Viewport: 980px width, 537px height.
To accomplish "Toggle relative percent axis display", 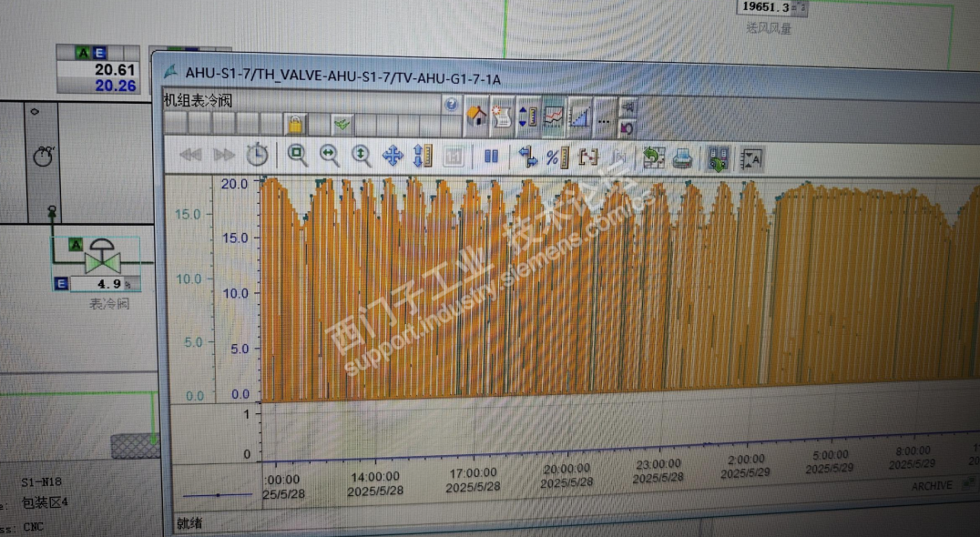I will point(556,158).
